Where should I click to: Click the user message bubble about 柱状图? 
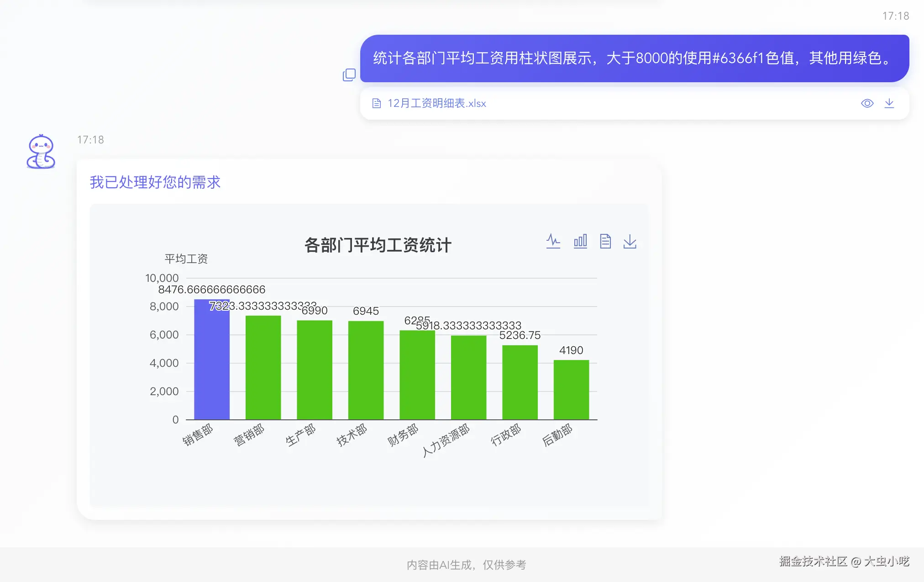(634, 58)
